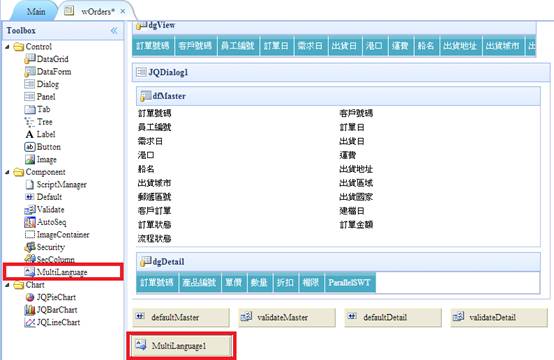Viewport: 554px width, 360px height.
Task: Select the ScriptManager component icon
Action: click(30, 184)
